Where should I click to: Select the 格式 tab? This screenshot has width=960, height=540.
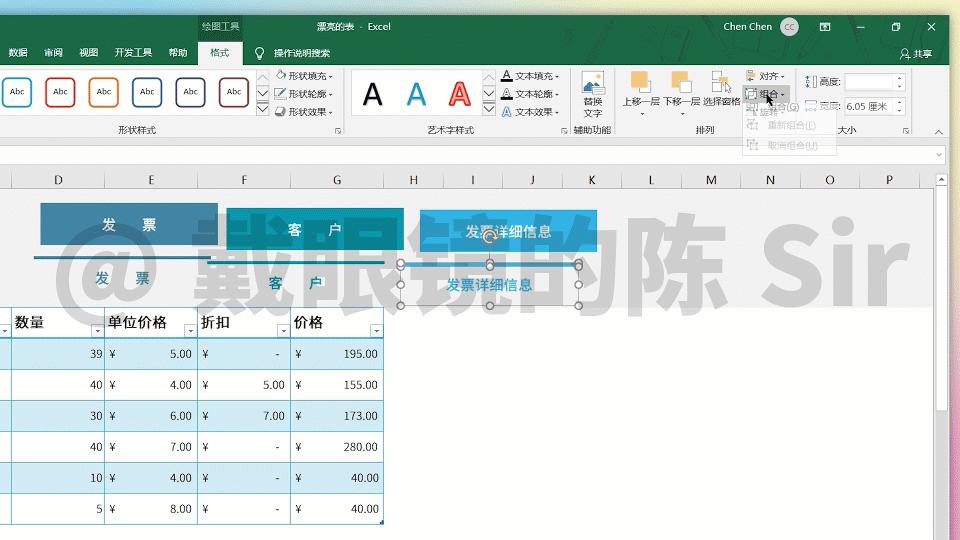coord(220,53)
